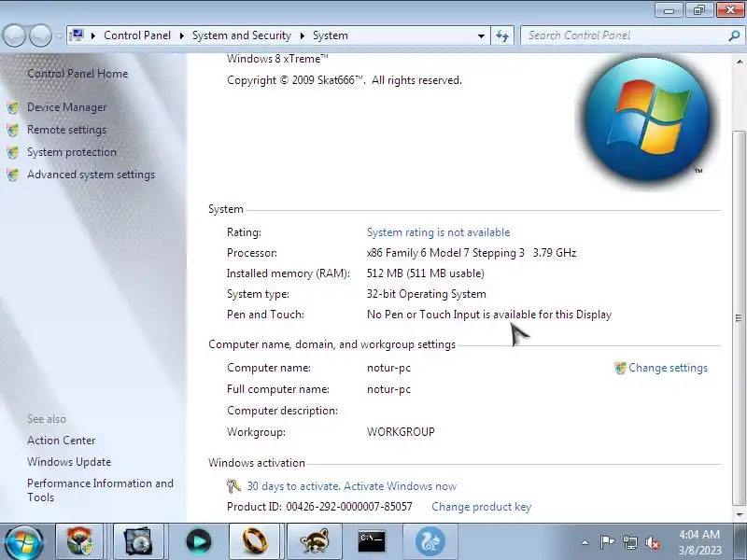Viewport: 747px width, 560px height.
Task: Click the processor value x86 Family 6
Action: (x=472, y=253)
